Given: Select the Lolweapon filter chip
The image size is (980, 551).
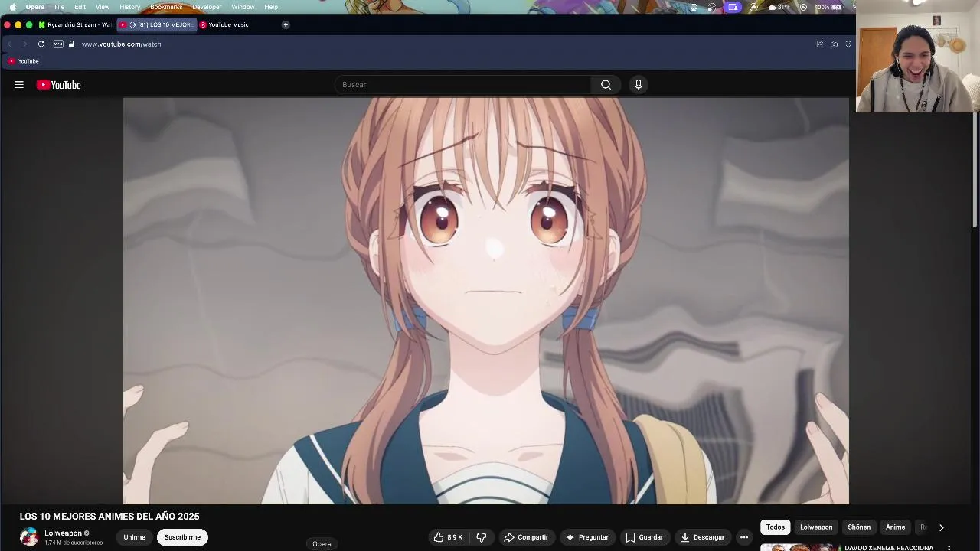Looking at the screenshot, I should [816, 527].
